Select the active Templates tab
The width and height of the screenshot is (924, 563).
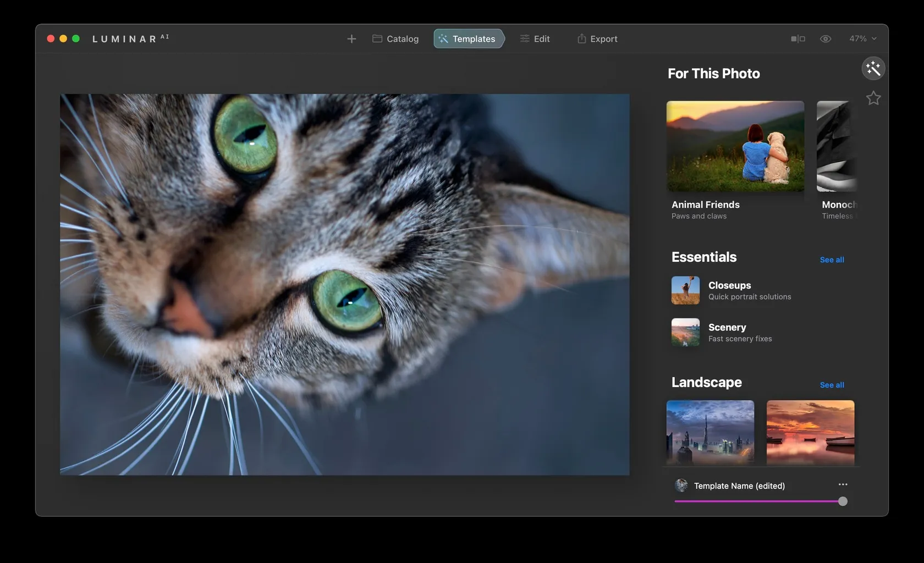(x=468, y=39)
